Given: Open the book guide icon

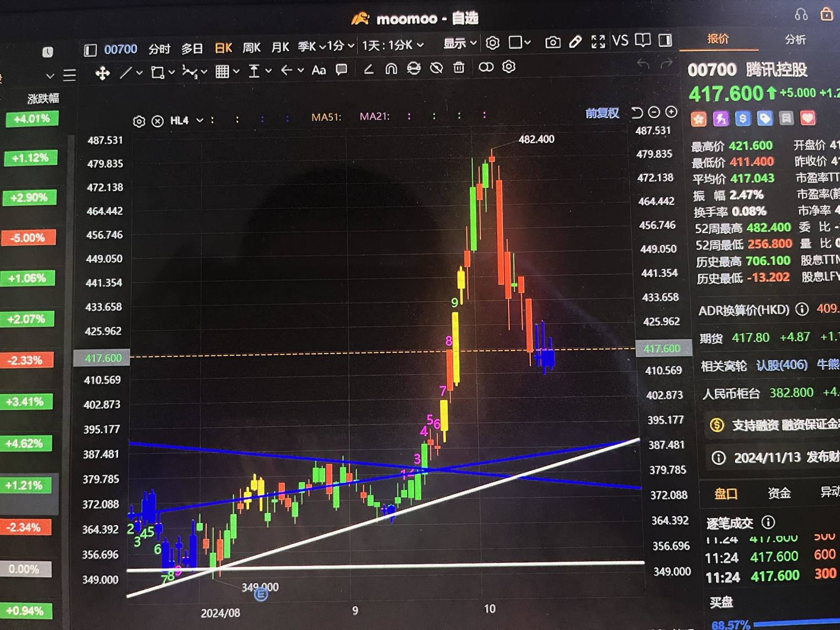Looking at the screenshot, I should [643, 40].
